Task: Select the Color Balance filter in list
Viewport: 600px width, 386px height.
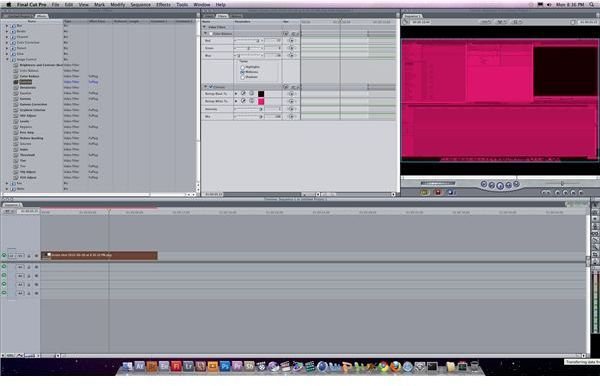Action: pos(29,77)
